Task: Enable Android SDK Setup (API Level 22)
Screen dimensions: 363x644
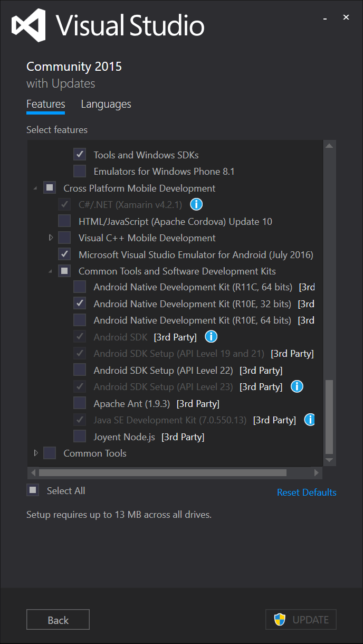Action: coord(80,370)
